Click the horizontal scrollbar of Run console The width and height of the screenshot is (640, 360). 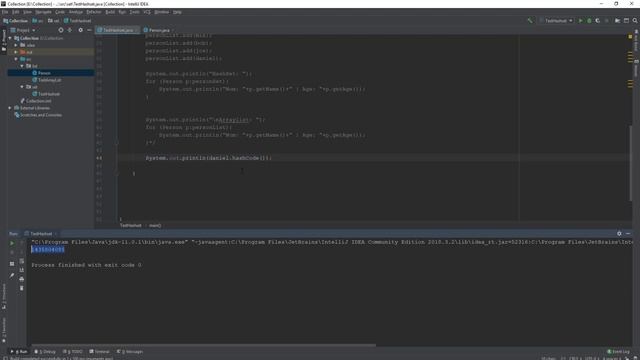tap(203, 345)
